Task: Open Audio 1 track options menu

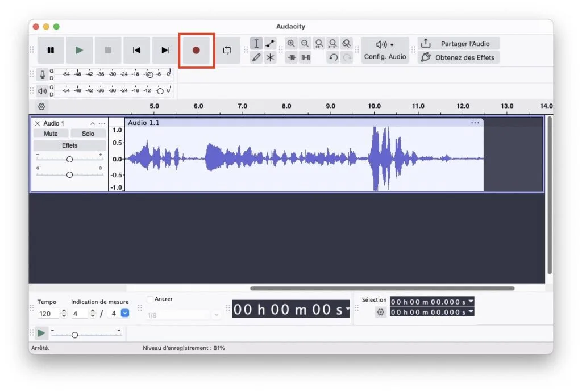Action: coord(102,123)
